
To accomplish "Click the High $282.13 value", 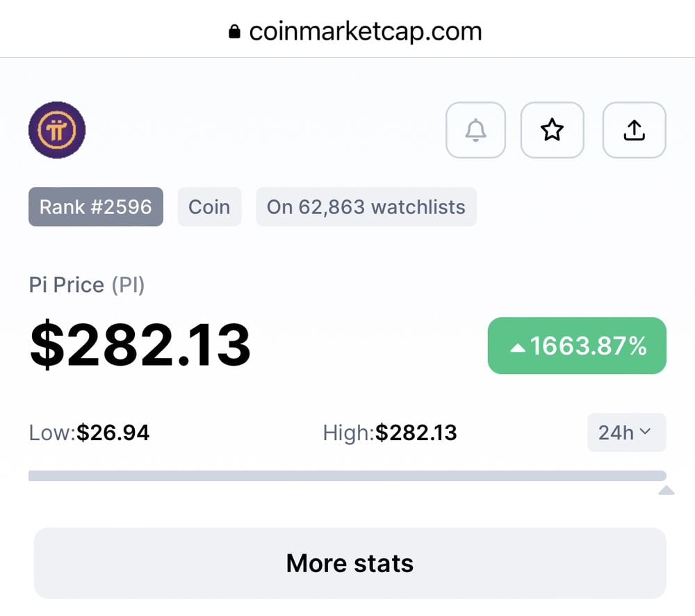I will coord(416,432).
